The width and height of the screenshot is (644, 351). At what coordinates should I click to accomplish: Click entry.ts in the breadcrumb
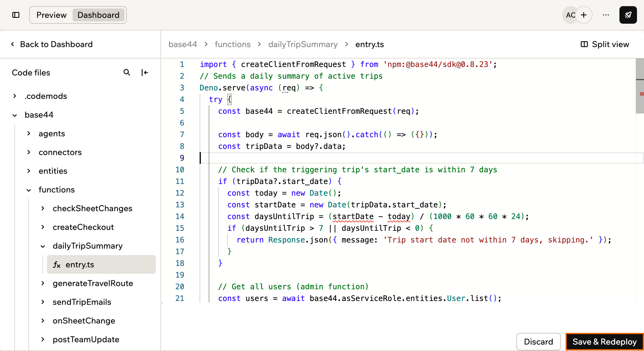(369, 44)
